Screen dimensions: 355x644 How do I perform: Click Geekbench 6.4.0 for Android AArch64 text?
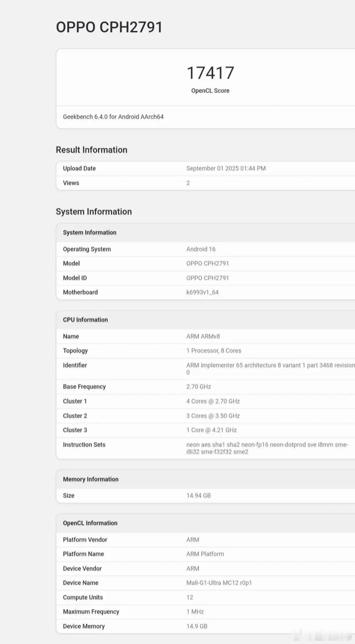pos(113,117)
